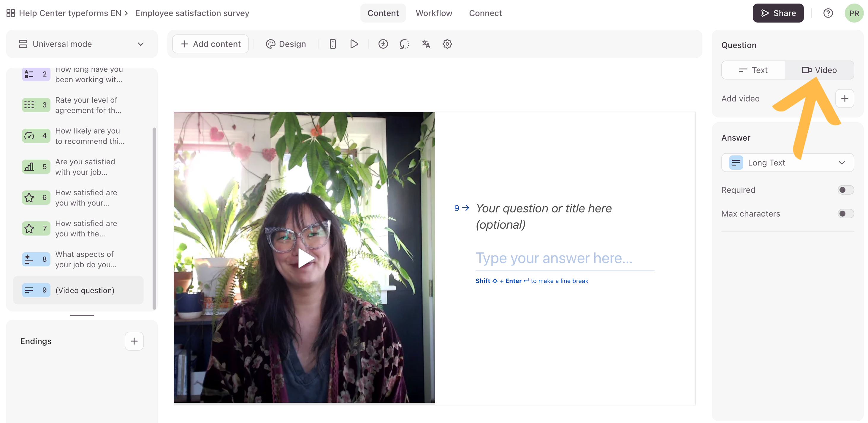Open the Design panel

[286, 44]
